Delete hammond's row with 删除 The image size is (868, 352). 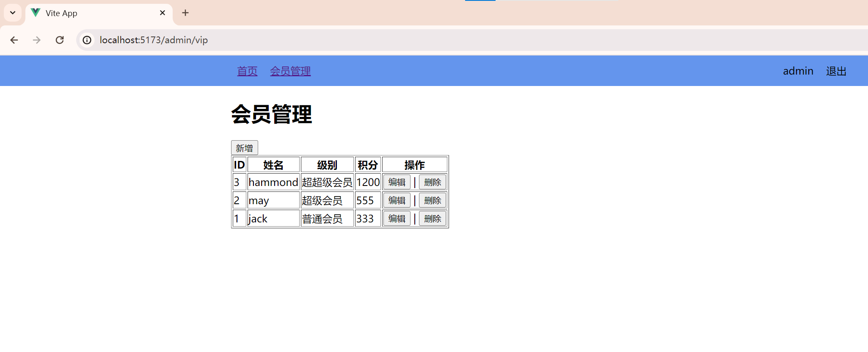[433, 182]
